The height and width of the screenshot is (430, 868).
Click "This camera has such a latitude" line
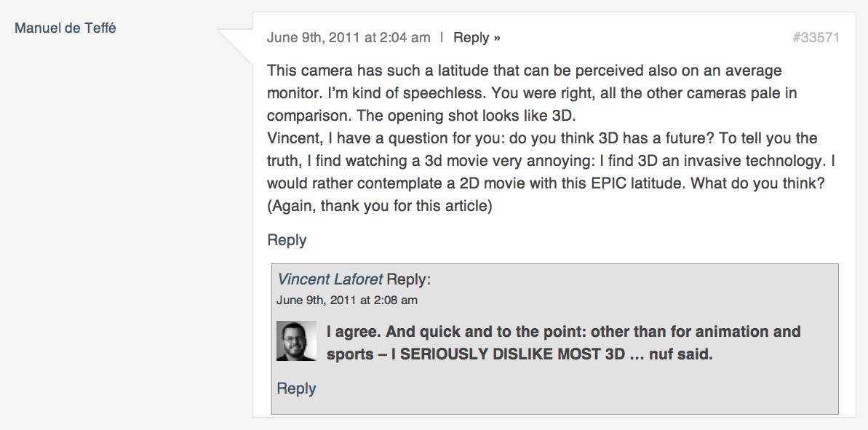(386, 71)
